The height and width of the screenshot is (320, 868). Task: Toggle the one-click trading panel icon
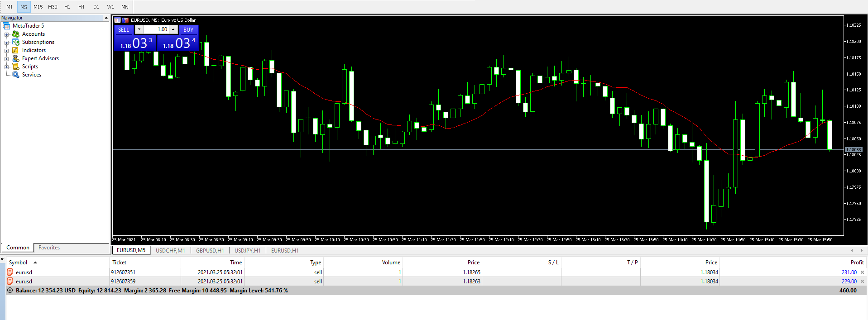pos(125,20)
